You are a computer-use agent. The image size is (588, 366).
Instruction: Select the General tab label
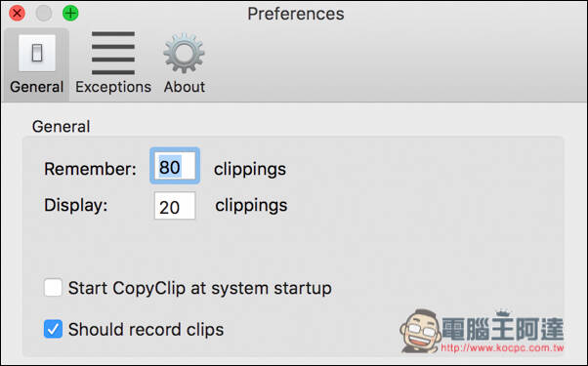tap(37, 87)
